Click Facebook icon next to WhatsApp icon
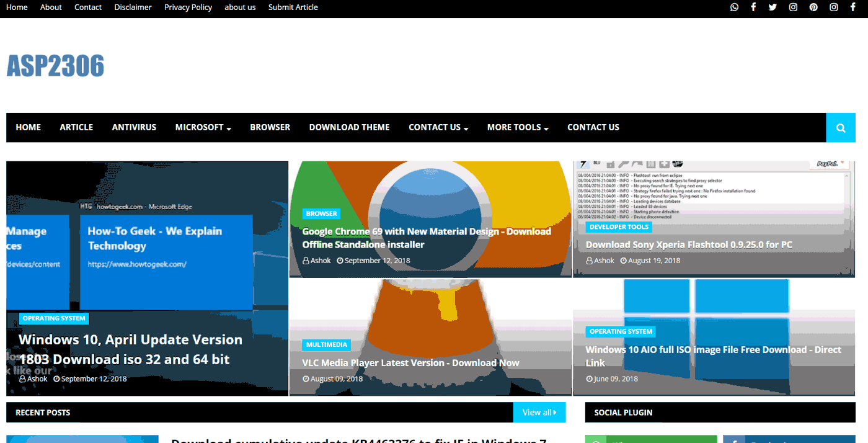The width and height of the screenshot is (868, 443). pyautogui.click(x=753, y=7)
